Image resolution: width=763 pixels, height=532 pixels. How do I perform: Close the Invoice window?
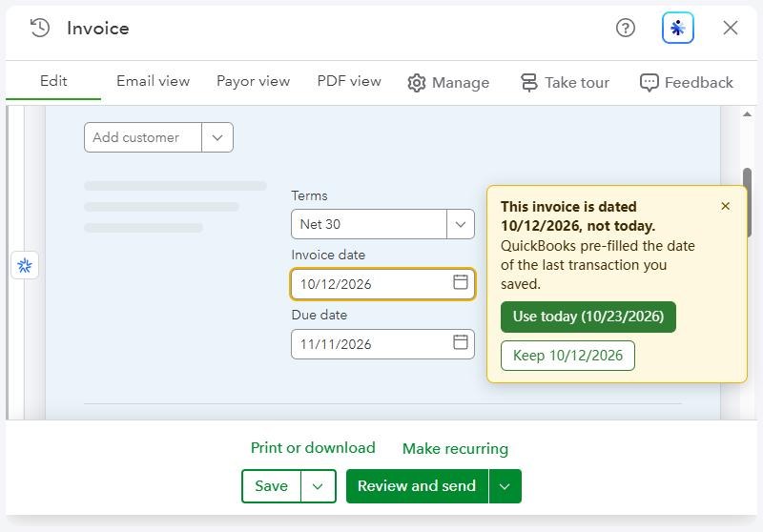click(x=731, y=28)
